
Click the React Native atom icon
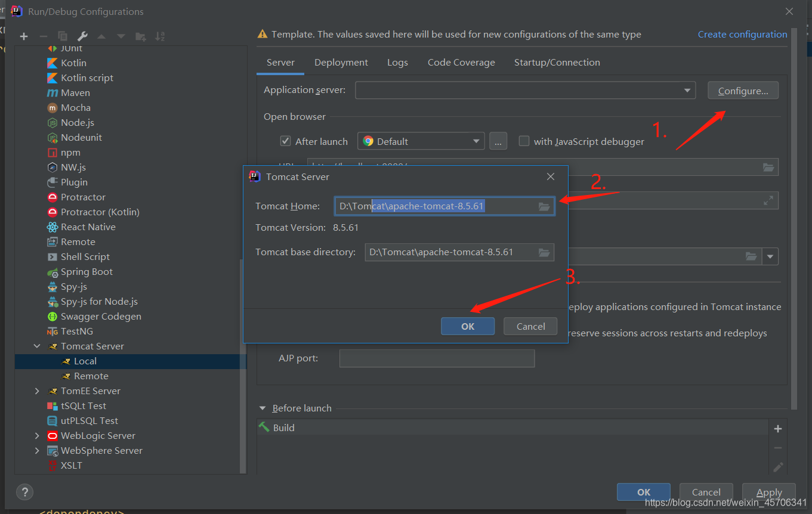point(52,227)
